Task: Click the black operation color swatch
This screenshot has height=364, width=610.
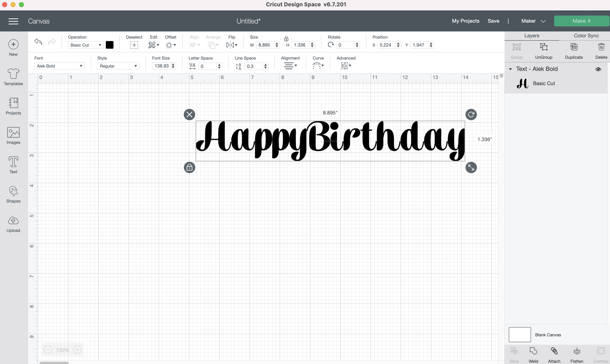Action: coord(110,45)
